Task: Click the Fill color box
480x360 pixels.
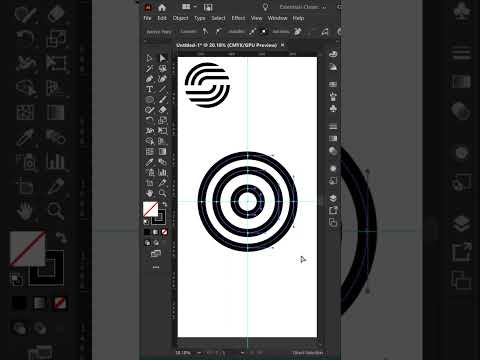Action: coord(150,209)
